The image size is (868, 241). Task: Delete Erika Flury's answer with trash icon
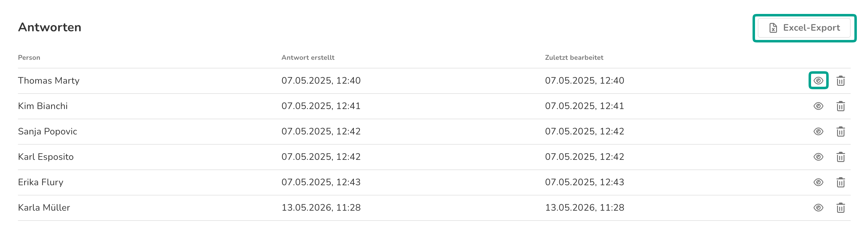pos(840,182)
